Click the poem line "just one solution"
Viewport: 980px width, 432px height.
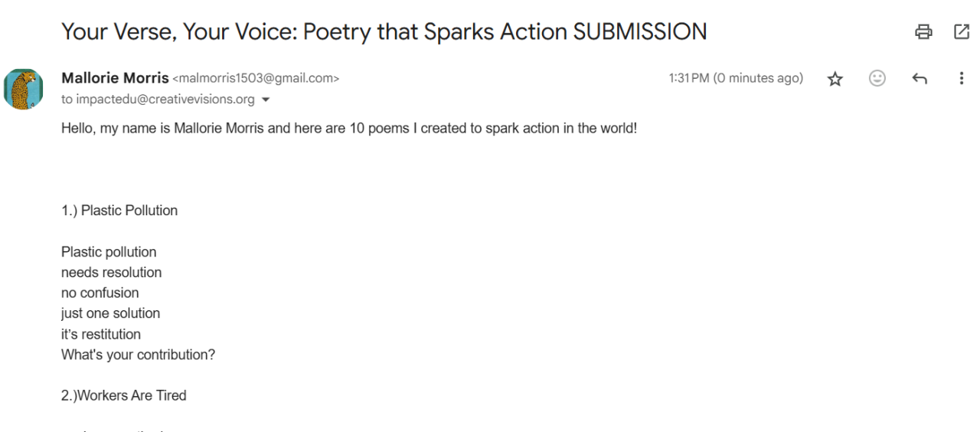tap(111, 313)
